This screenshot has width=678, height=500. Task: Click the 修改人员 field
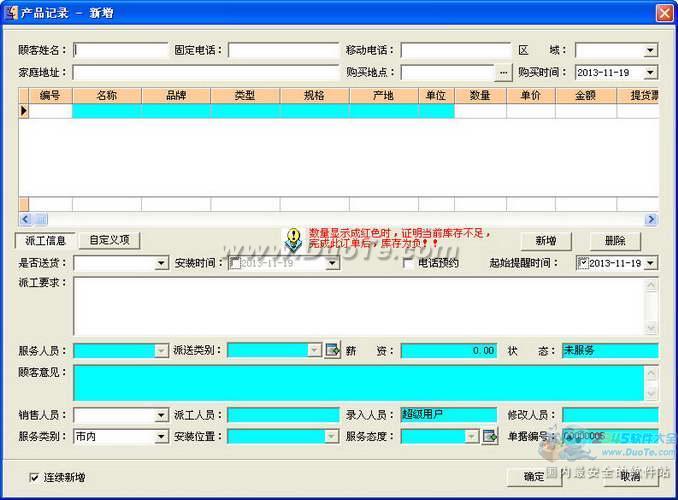pyautogui.click(x=610, y=415)
